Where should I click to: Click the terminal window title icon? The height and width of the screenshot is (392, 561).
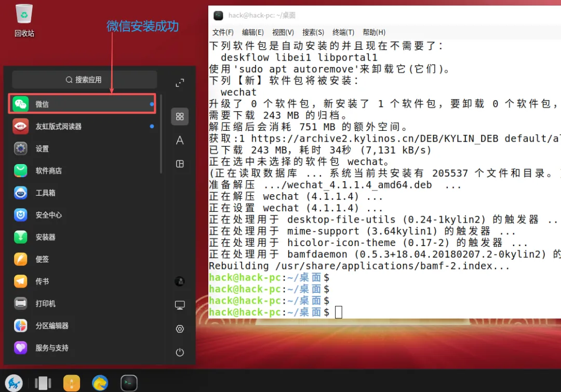[x=218, y=16]
